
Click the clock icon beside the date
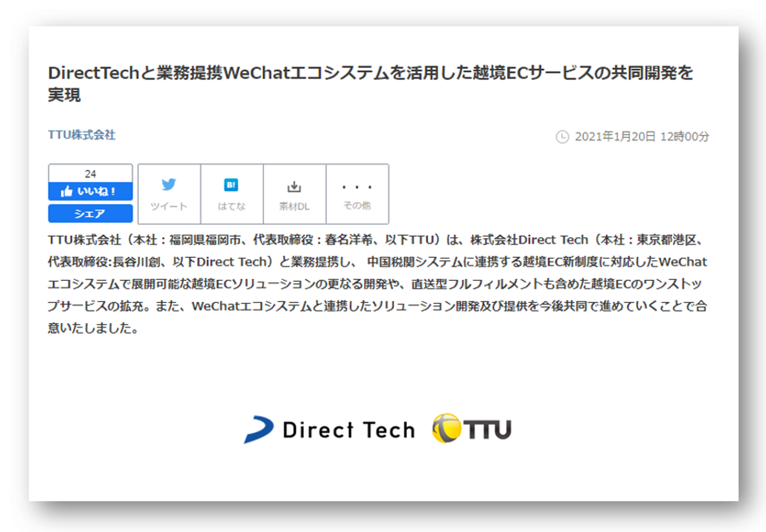(x=562, y=137)
